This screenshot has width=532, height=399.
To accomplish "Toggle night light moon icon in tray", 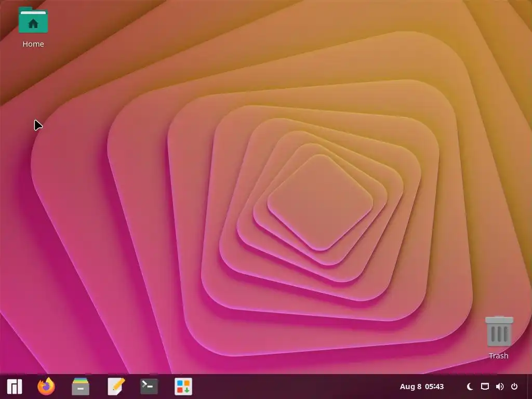I will [x=470, y=387].
